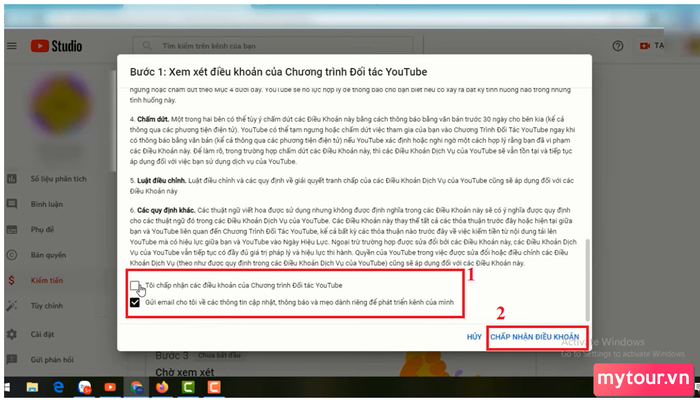Open the Help question mark icon
The image size is (700, 404).
click(x=618, y=46)
